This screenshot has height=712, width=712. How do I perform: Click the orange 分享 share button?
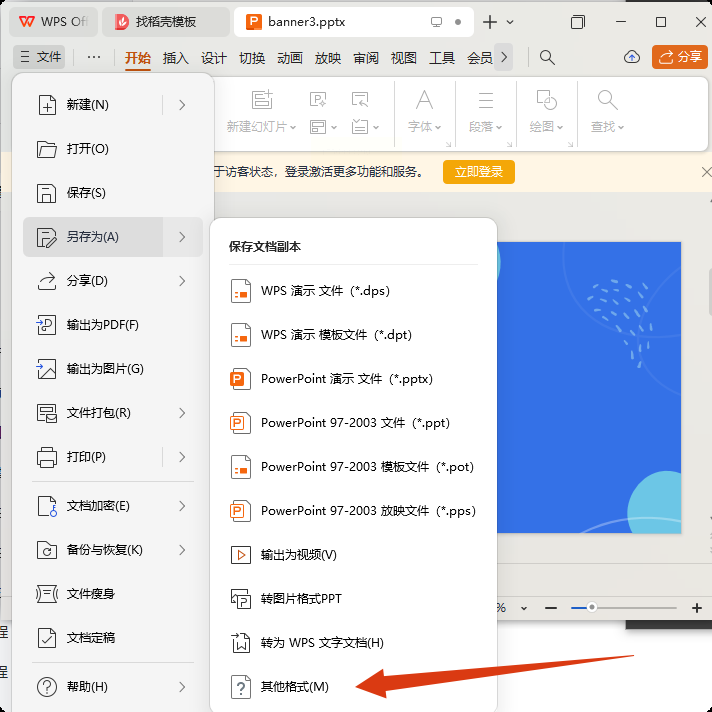click(680, 57)
